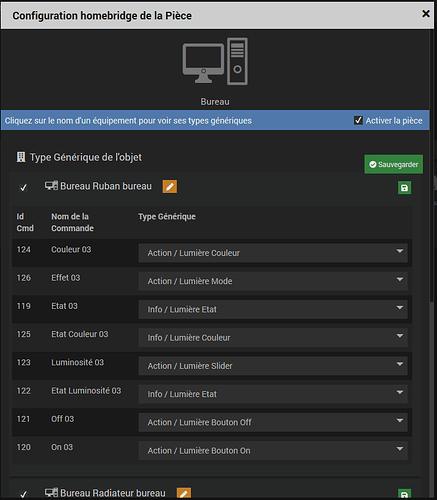Click the Bureau computer room icon

click(x=215, y=61)
